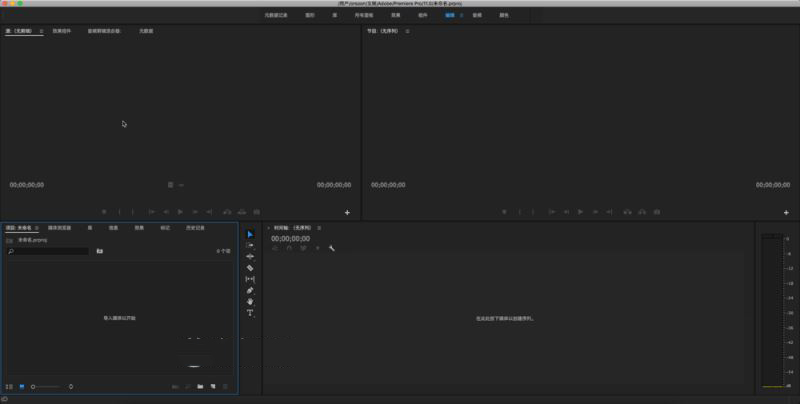Switch project panel to icon view
Screen dimensions: 800x404
[21, 386]
